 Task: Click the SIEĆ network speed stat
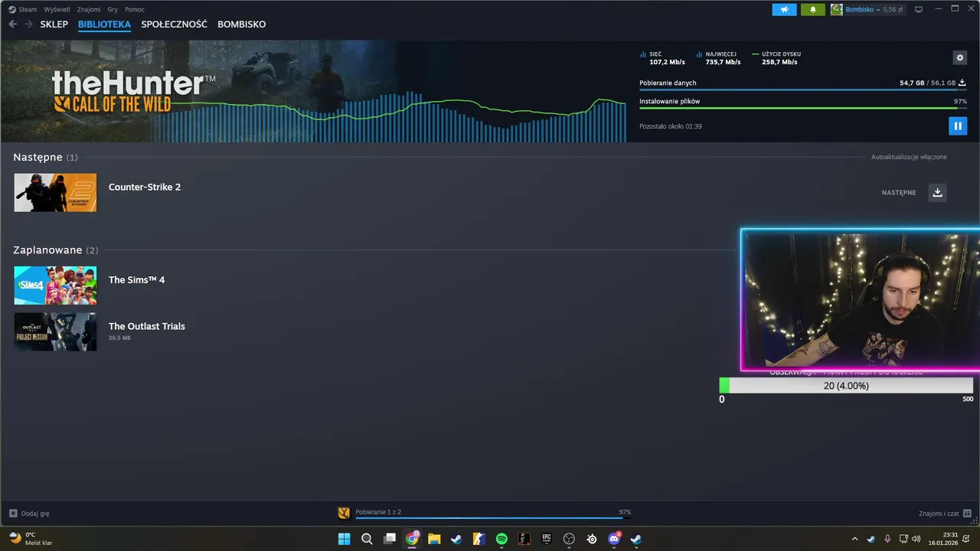663,58
